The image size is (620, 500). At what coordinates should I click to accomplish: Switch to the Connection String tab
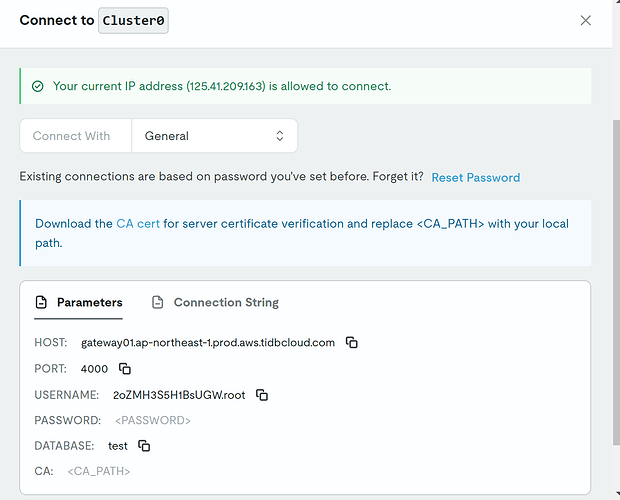215,302
